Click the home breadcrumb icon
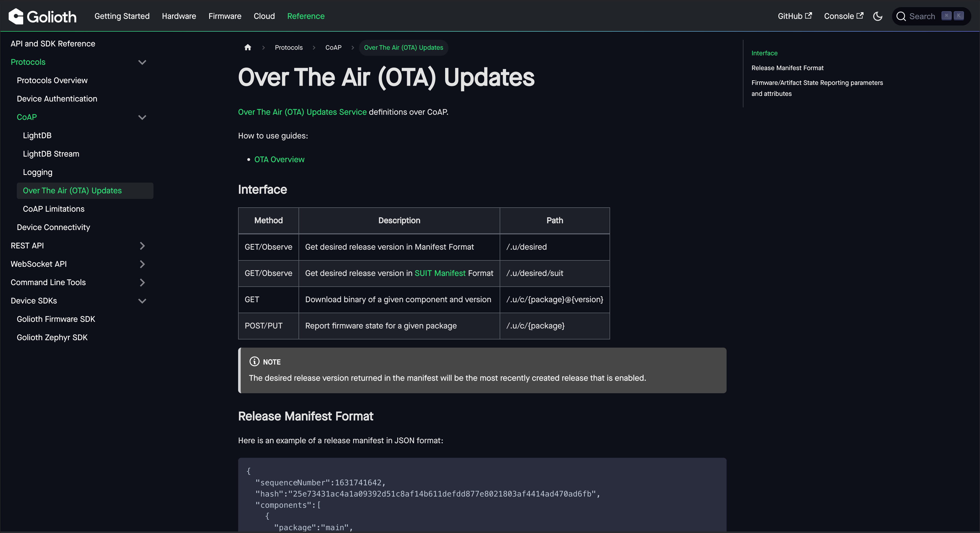The image size is (980, 533). (x=248, y=47)
